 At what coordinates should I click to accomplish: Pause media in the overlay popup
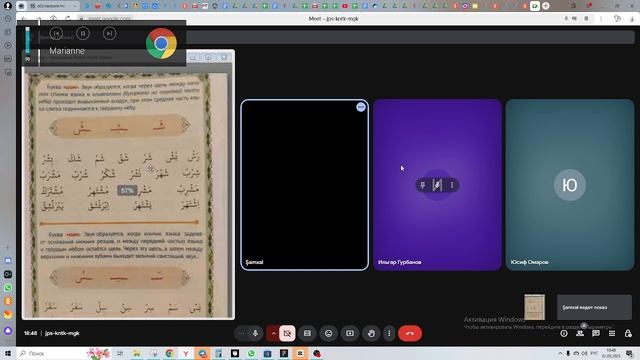coord(83,33)
